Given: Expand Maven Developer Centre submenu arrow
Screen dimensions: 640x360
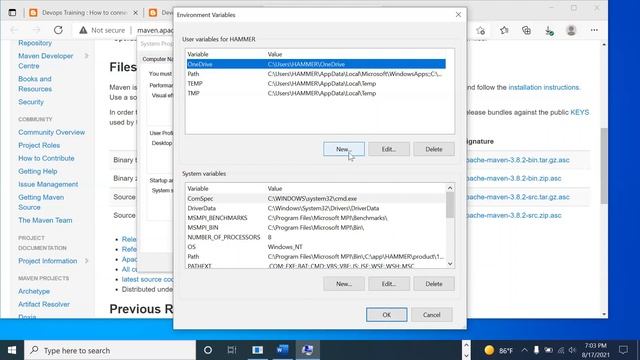Looking at the screenshot, I should 87,56.
